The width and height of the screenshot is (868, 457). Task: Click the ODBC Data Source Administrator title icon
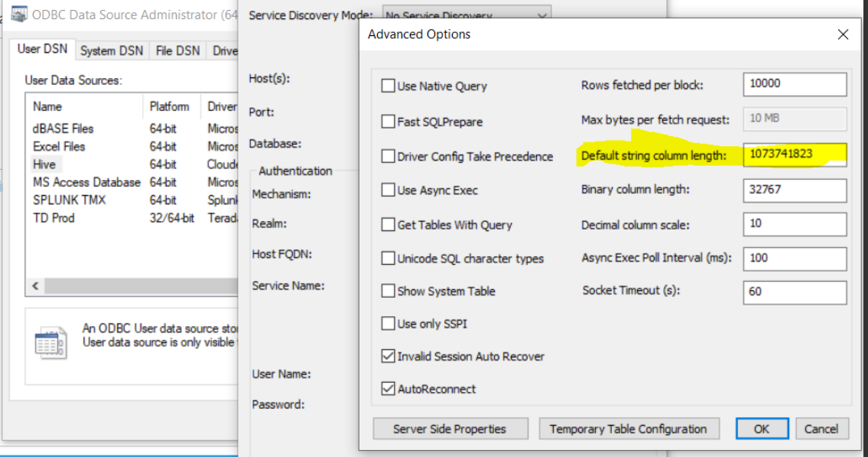click(x=19, y=15)
